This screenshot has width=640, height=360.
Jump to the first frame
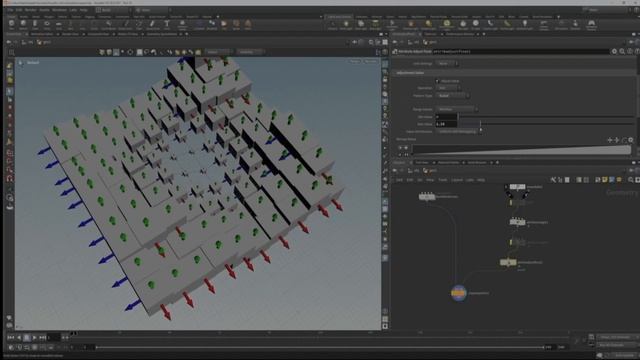[11, 338]
